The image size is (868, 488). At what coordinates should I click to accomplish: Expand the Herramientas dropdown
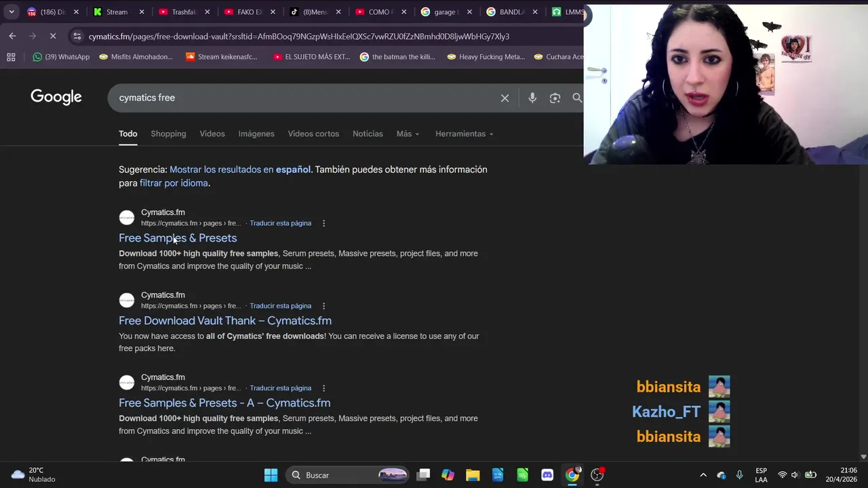(x=465, y=134)
